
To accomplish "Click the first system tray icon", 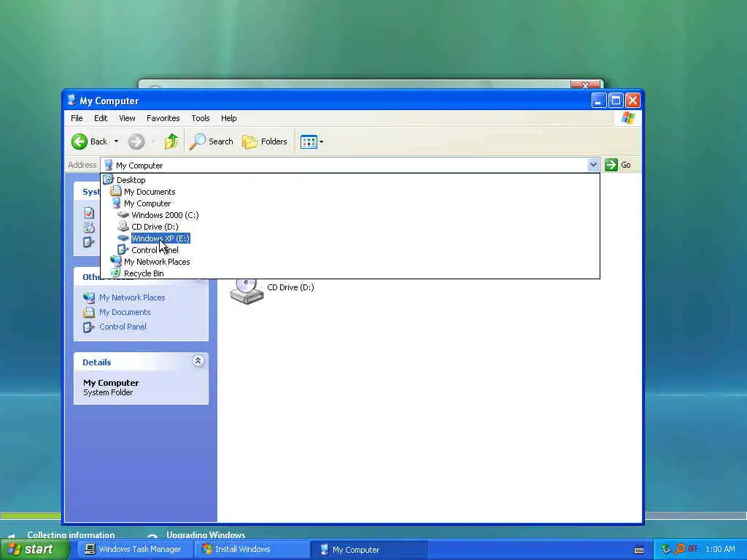I will [x=666, y=549].
